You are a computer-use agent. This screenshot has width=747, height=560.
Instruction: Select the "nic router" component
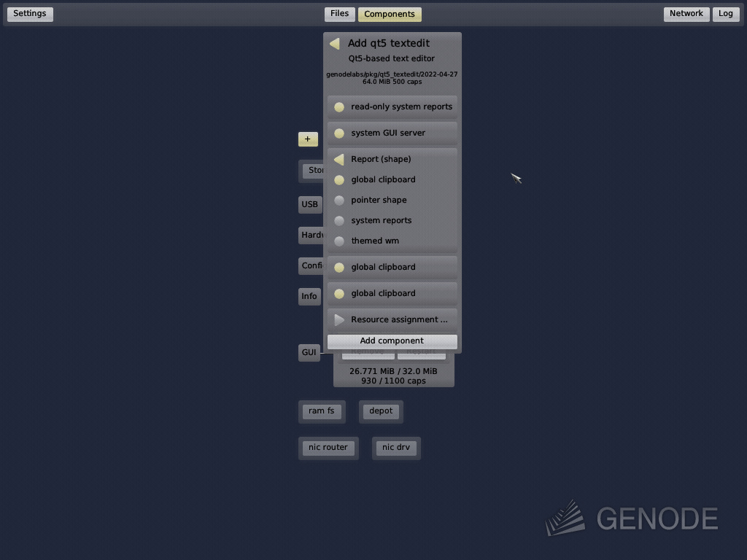coord(328,447)
